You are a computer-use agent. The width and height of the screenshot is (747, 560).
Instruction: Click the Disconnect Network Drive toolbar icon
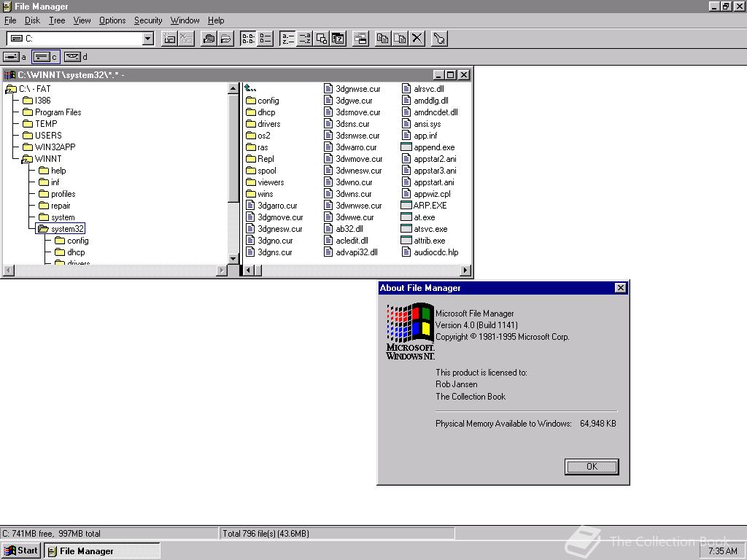pos(186,39)
